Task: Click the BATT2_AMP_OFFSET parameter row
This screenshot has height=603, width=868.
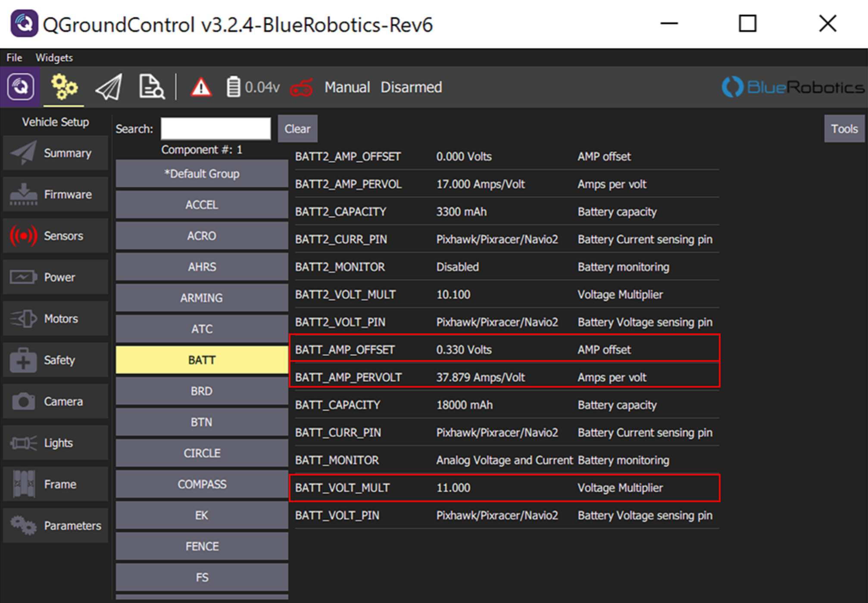Action: pyautogui.click(x=507, y=156)
